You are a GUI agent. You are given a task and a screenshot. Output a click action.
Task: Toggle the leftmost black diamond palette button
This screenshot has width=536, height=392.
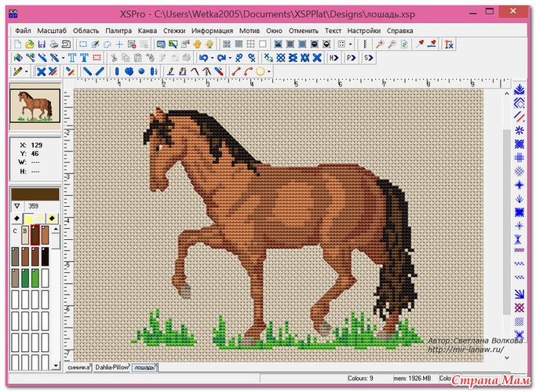[x=18, y=218]
